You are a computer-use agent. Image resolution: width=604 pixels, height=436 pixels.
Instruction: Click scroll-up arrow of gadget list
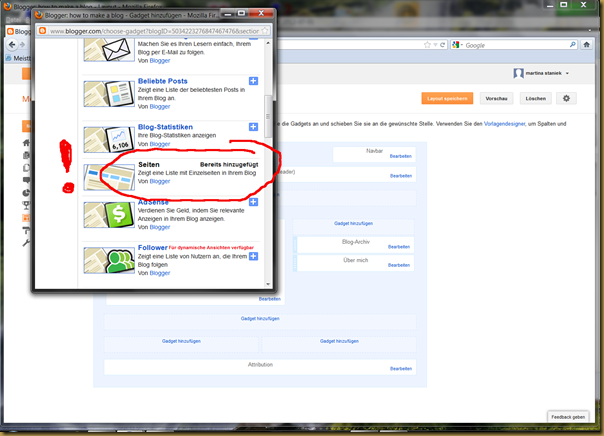268,43
